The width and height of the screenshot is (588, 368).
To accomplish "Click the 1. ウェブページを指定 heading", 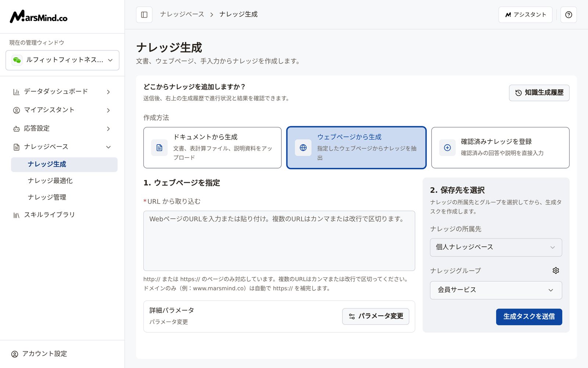I will click(182, 183).
